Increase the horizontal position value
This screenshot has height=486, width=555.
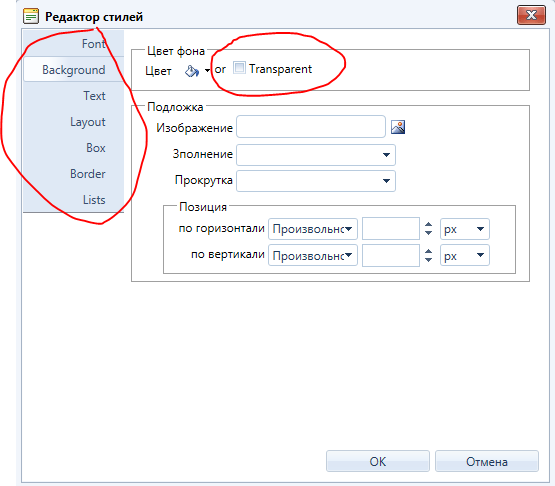point(428,224)
